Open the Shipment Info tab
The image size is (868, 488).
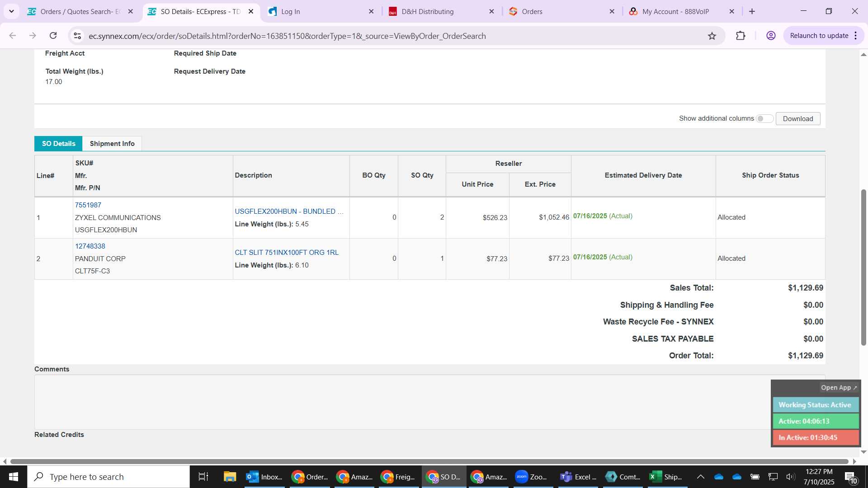pyautogui.click(x=112, y=143)
